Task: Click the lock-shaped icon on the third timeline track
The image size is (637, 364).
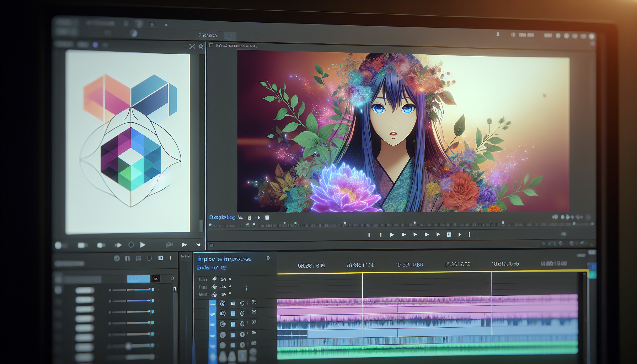Action: coord(242,324)
